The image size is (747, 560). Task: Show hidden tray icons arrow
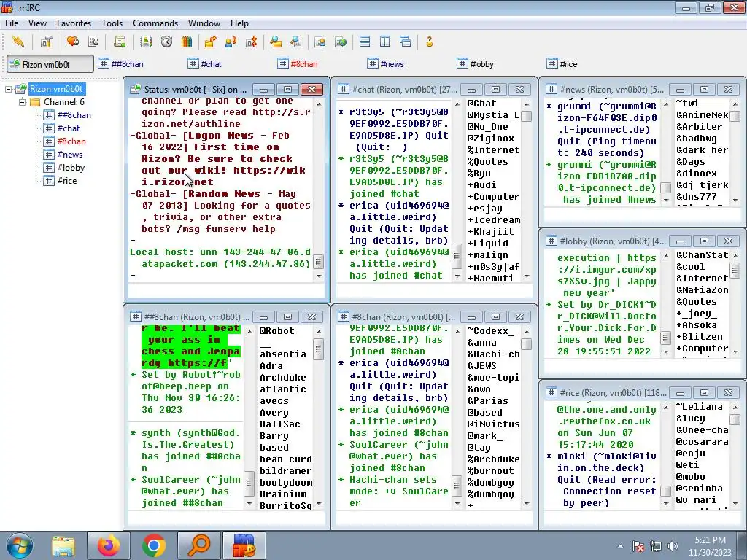click(620, 546)
